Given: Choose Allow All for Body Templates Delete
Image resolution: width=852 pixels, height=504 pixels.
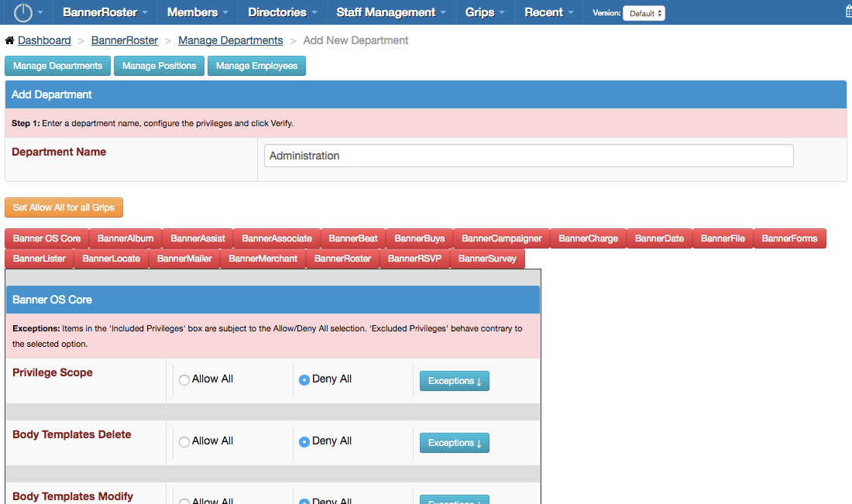Looking at the screenshot, I should pyautogui.click(x=184, y=441).
